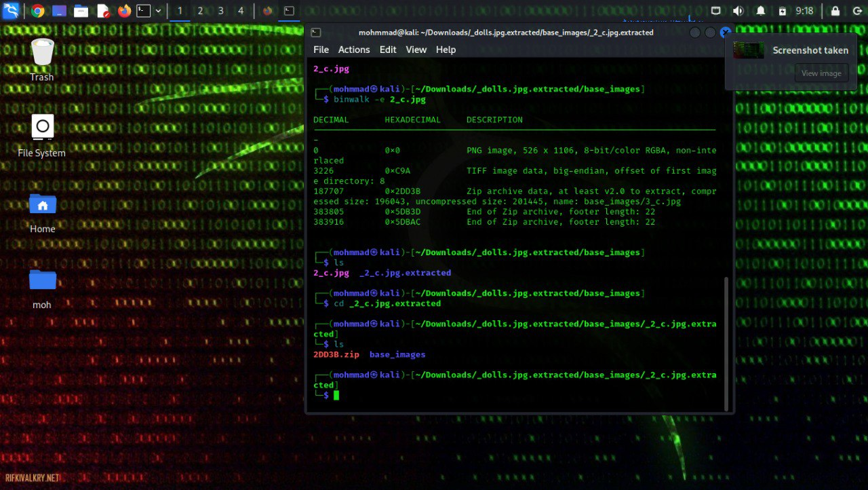868x490 pixels.
Task: Click base_images in last ls output
Action: [397, 354]
